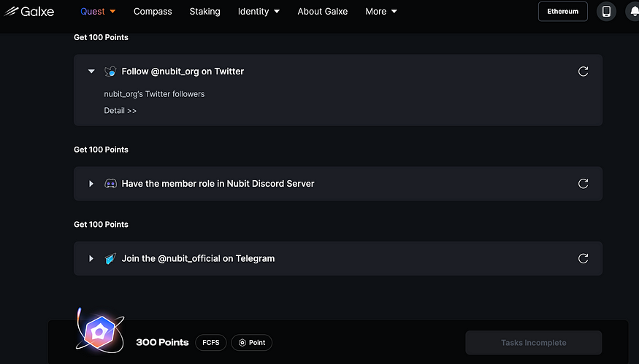The height and width of the screenshot is (364, 639).
Task: Click the Discord icon
Action: 110,184
